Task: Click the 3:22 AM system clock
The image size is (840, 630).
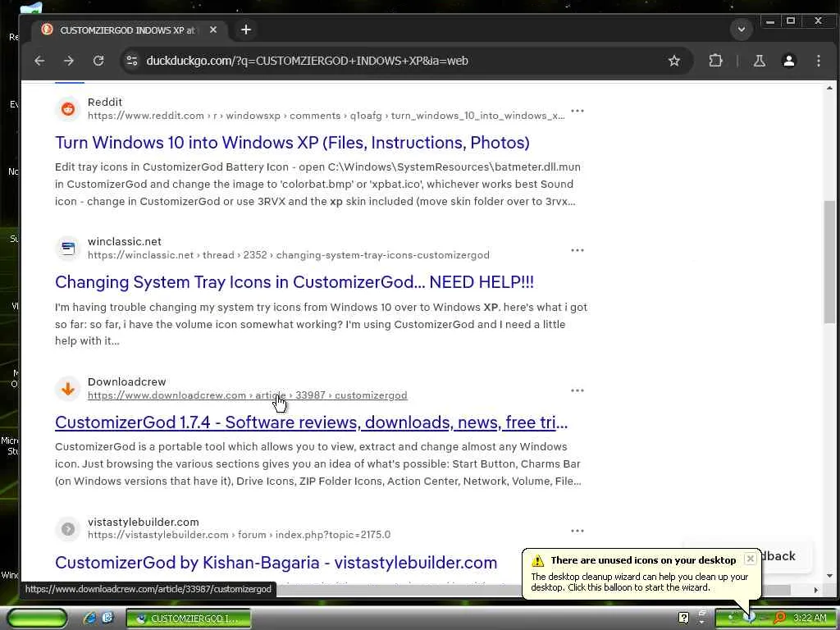Action: (x=810, y=619)
